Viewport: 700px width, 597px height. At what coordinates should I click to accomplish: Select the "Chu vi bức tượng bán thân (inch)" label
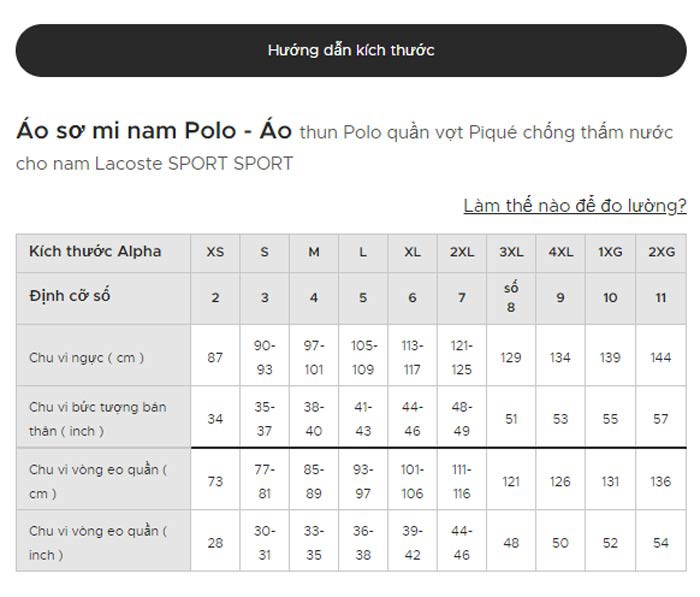pyautogui.click(x=97, y=419)
